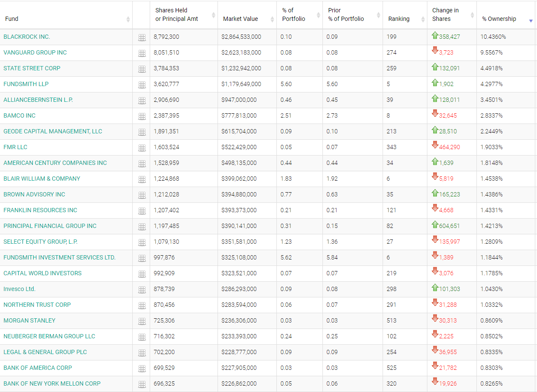Open grid icon in MORGAN STANLEY row

tap(142, 321)
